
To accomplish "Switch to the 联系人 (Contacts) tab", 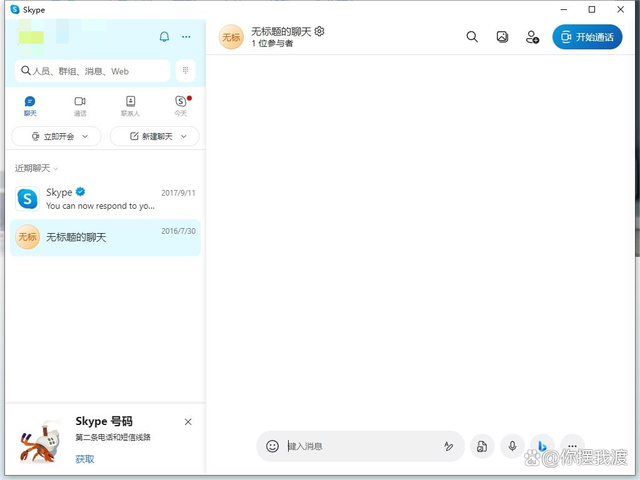I will point(130,106).
